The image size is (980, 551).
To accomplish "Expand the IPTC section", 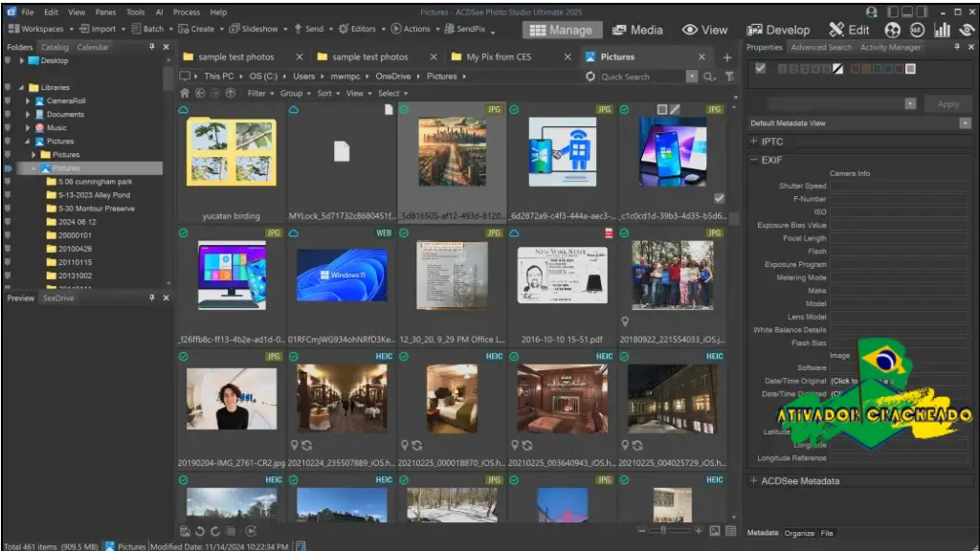I will click(x=754, y=142).
